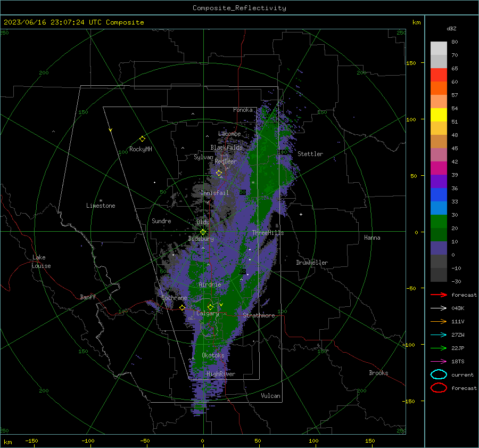The image size is (479, 448).
Task: Click the Calgary city label
Action: 208,313
